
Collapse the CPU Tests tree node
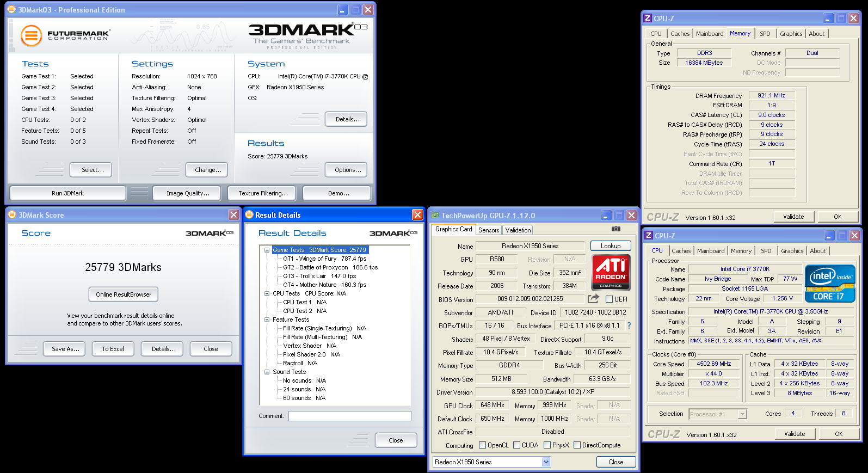[x=267, y=294]
